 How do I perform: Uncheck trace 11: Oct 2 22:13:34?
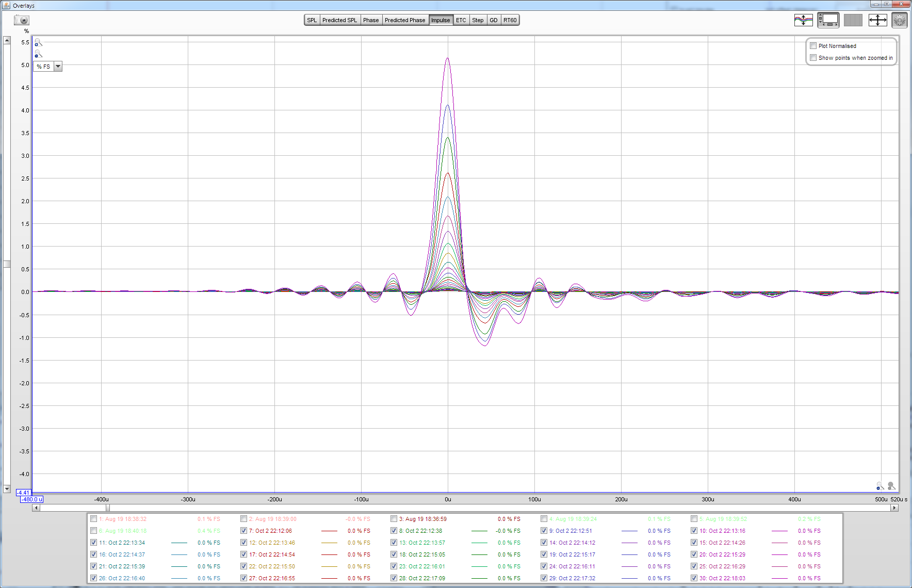click(x=94, y=543)
